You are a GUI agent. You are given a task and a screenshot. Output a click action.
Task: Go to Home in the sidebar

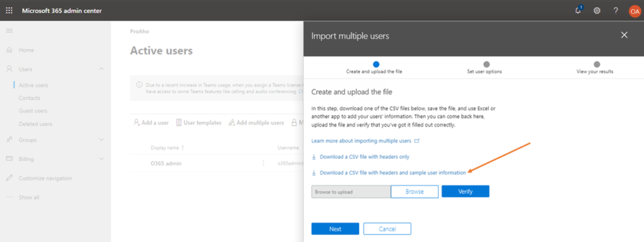[26, 50]
